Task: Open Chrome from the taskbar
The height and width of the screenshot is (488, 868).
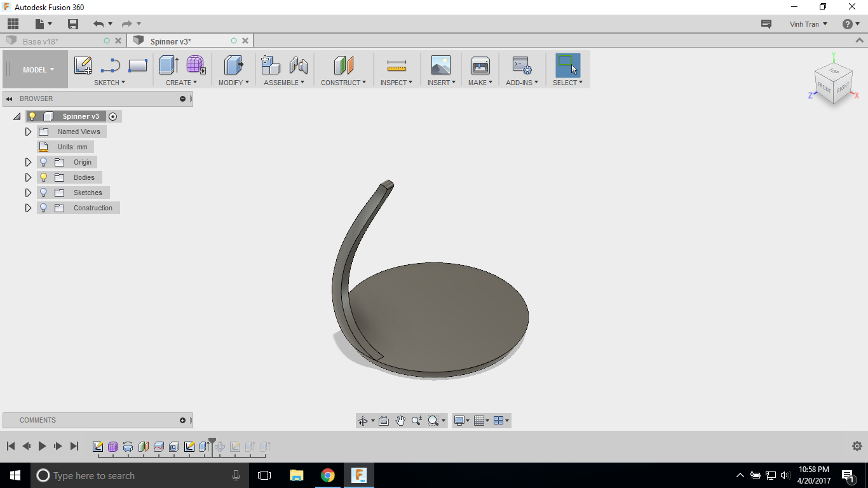Action: point(328,475)
